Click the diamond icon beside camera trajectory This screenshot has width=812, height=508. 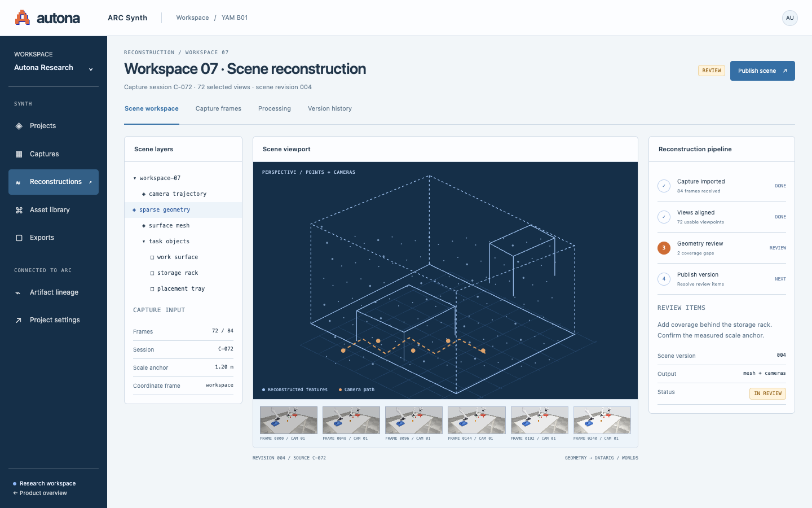click(144, 194)
